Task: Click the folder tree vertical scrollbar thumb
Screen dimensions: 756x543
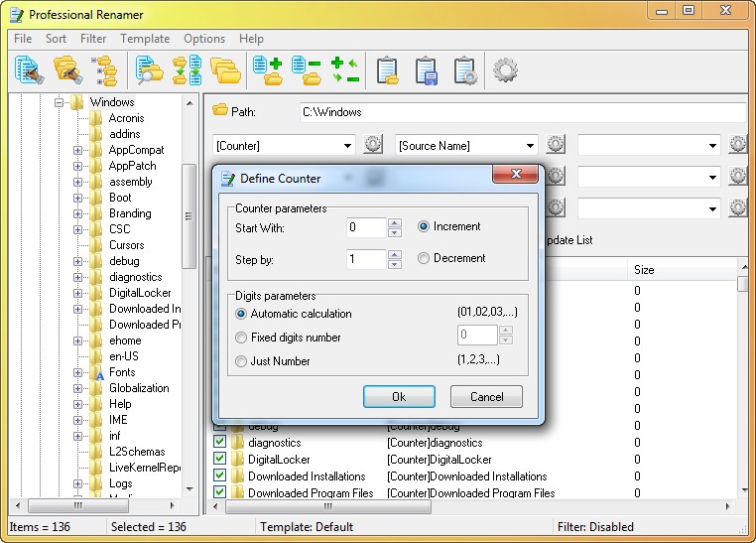Action: pos(189,216)
